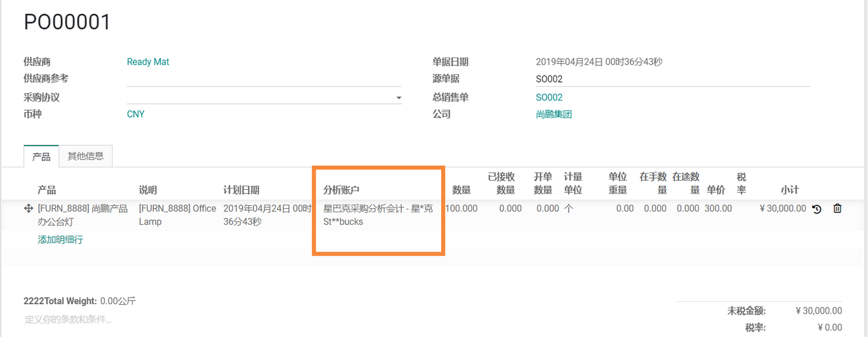
Task: Click the 单价 column header
Action: [715, 190]
